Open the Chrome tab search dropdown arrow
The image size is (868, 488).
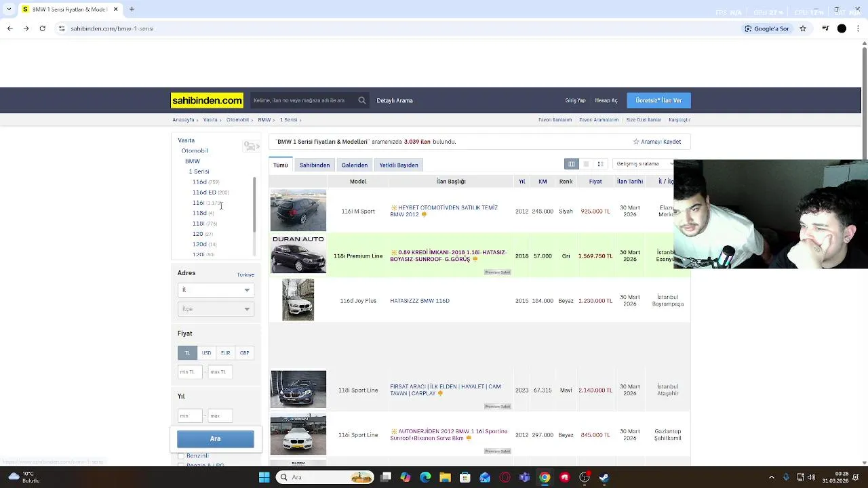(x=9, y=9)
